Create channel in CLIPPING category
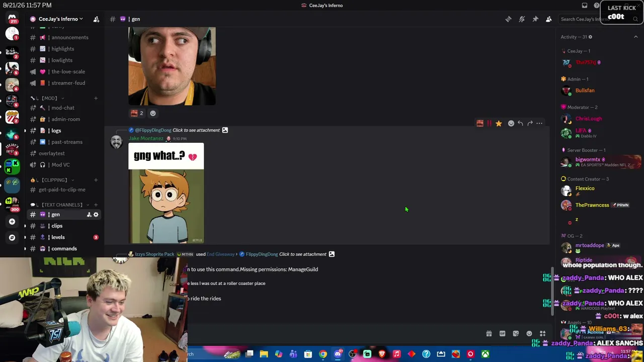Viewport: 644px width, 362px height. (x=96, y=180)
